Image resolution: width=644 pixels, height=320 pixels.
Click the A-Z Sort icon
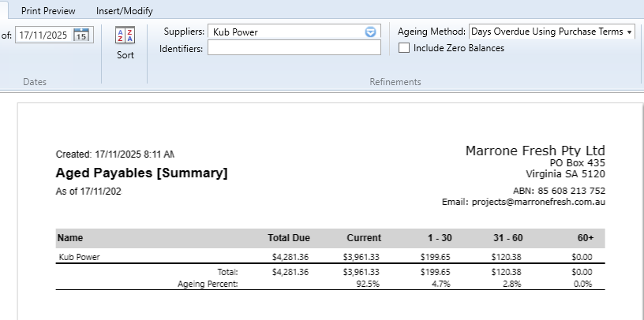(x=125, y=35)
